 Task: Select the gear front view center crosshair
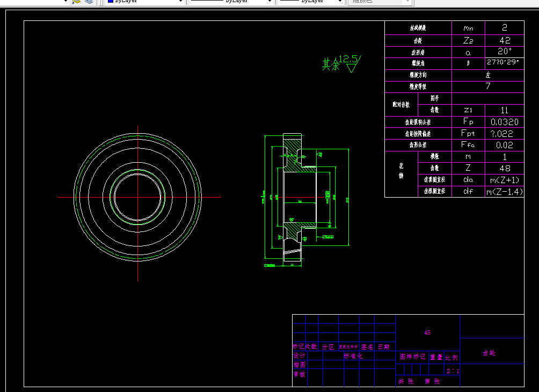138,198
